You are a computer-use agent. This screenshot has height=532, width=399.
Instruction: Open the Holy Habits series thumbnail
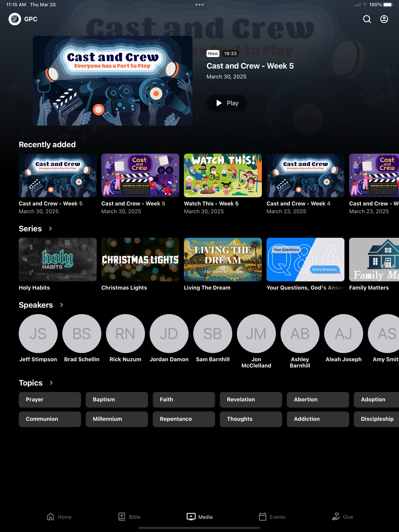coord(58,260)
